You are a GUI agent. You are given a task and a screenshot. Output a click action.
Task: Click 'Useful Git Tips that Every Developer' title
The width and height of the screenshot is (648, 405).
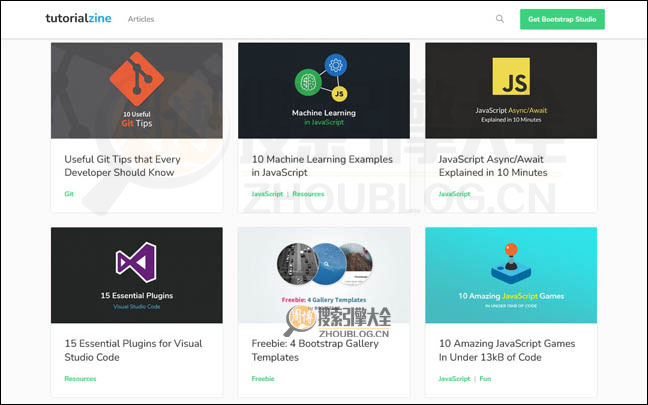click(120, 165)
